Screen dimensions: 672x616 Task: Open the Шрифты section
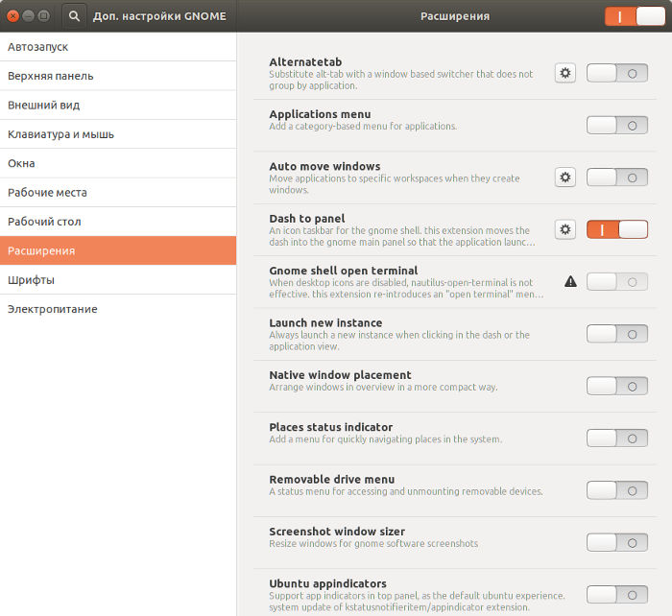tap(118, 280)
